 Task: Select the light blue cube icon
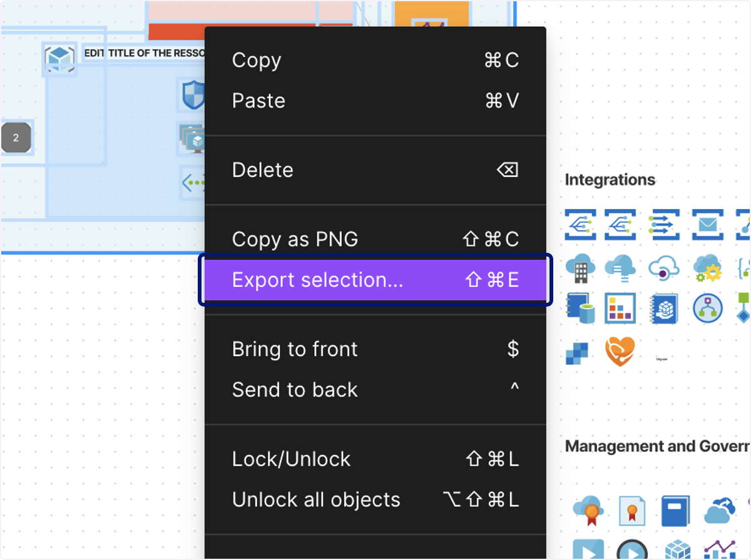click(677, 551)
